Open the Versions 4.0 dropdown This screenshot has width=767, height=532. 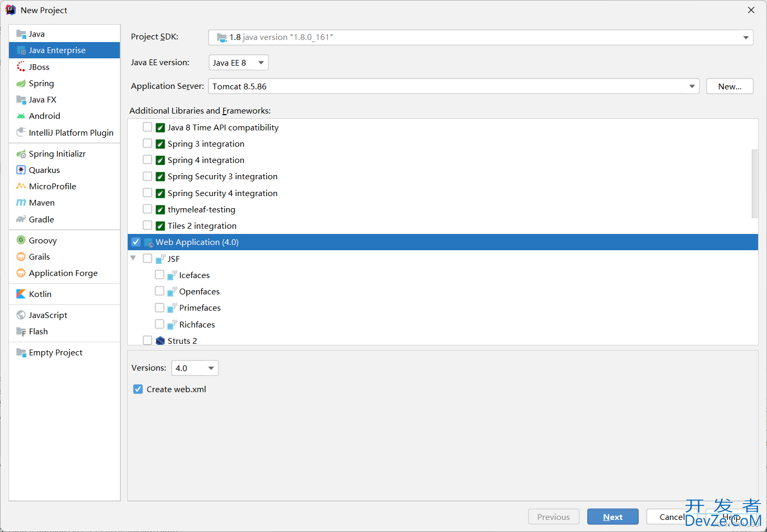coord(195,368)
